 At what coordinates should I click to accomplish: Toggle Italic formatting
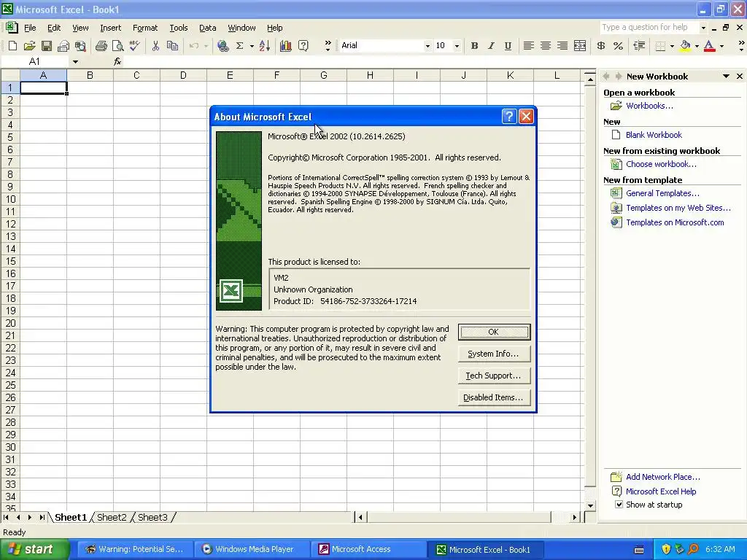point(491,46)
